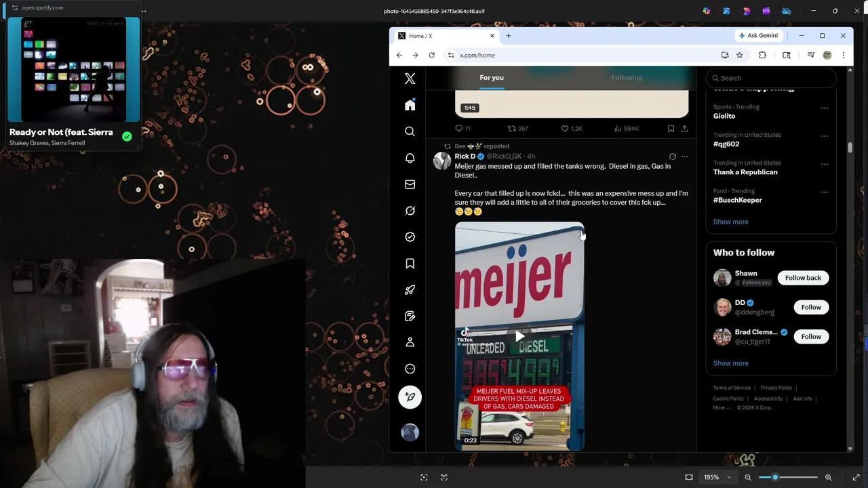Screen dimensions: 868x488
Task: Repost the post with 357 reposts
Action: (518, 128)
